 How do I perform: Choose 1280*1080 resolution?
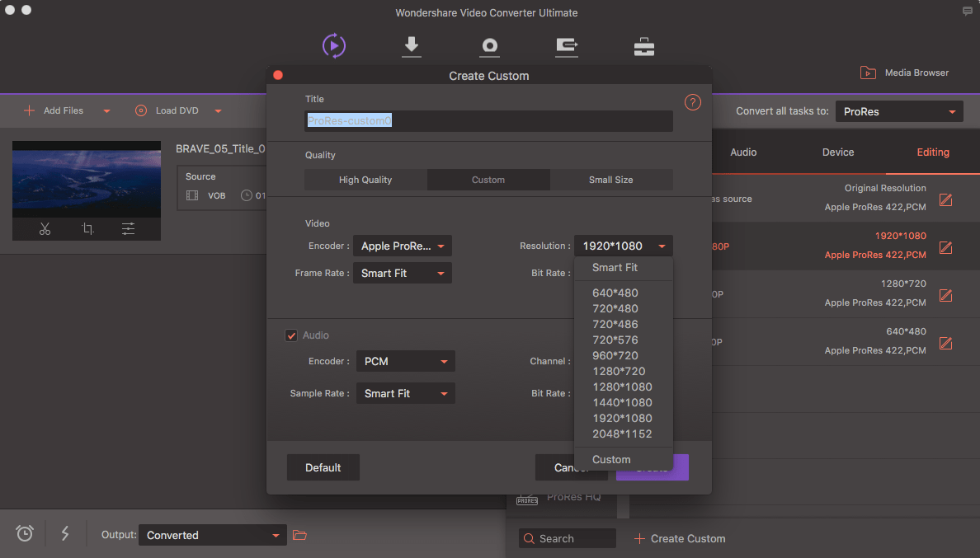point(623,387)
